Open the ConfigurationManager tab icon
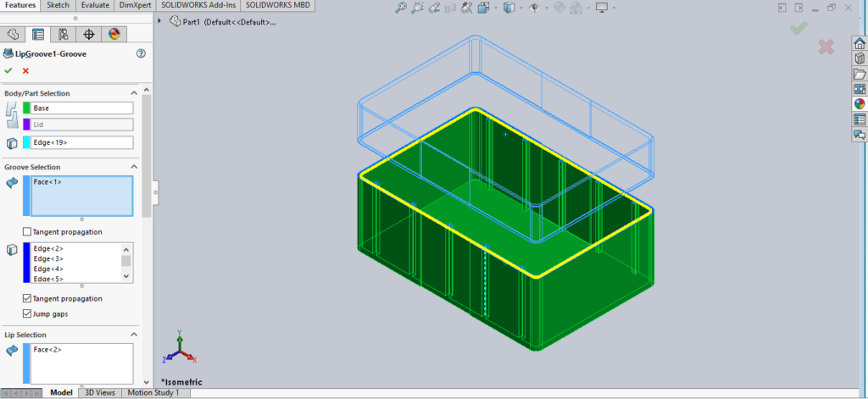 [x=63, y=35]
